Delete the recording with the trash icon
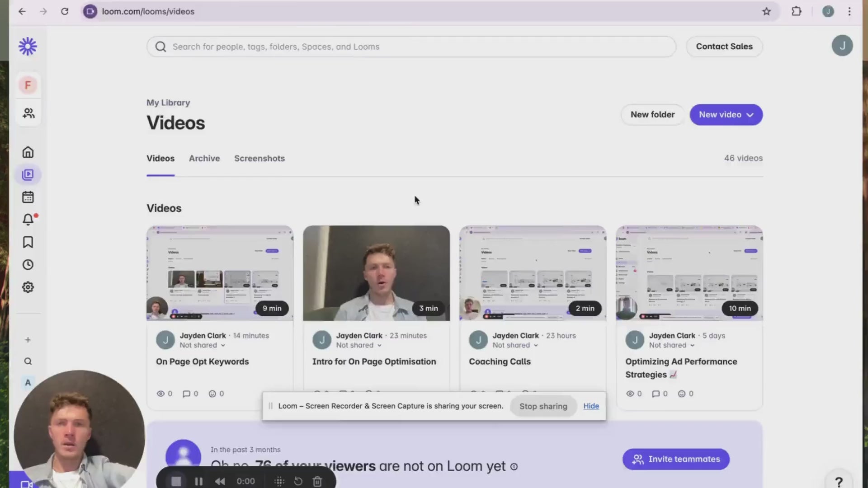Screen dimensions: 868x488 coord(317,481)
